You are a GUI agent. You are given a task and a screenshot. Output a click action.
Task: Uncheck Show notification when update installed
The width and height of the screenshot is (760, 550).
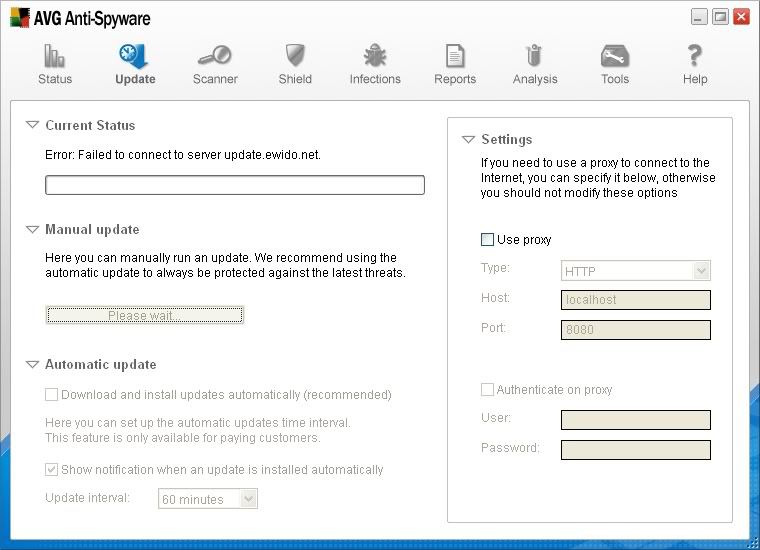51,469
